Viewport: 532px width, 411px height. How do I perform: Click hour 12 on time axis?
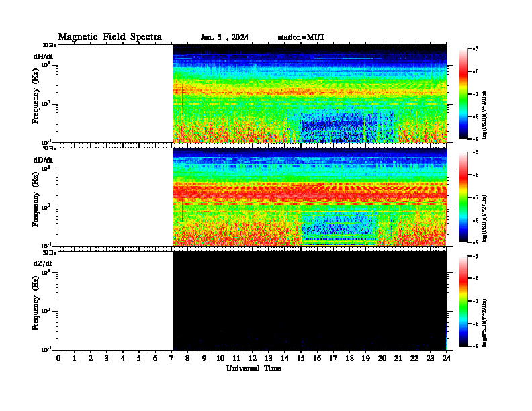click(253, 359)
